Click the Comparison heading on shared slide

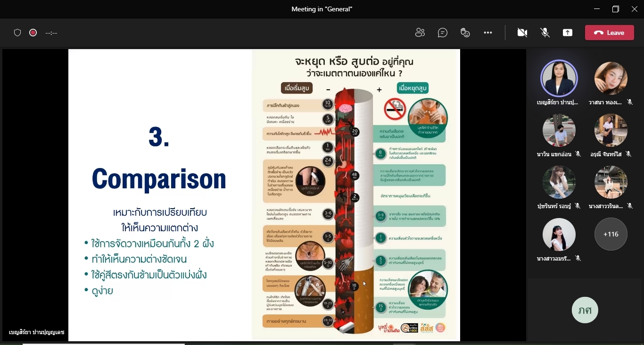tap(159, 179)
